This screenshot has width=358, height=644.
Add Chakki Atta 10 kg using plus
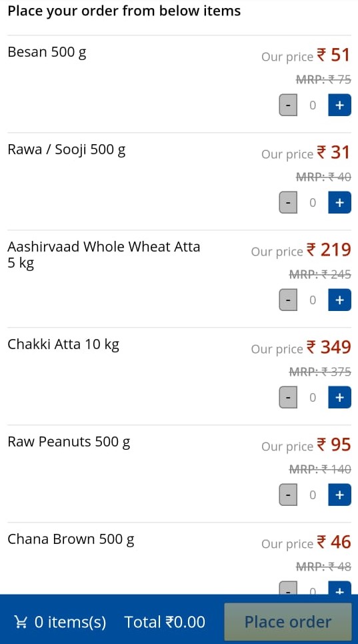coord(339,397)
